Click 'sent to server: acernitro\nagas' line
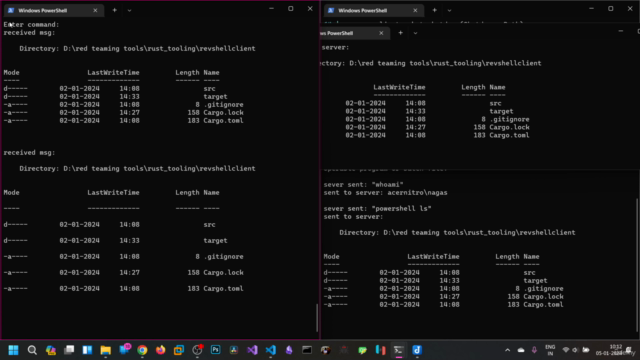The height and width of the screenshot is (360, 640). [385, 193]
